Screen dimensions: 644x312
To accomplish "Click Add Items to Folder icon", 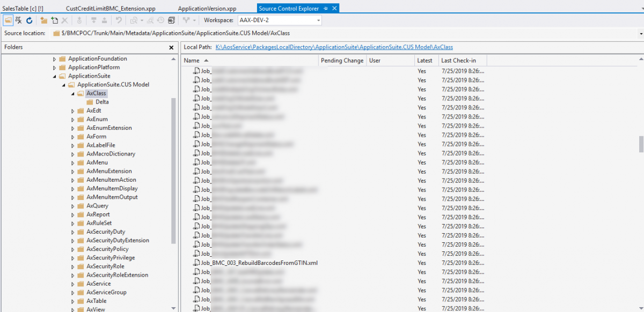I will coord(54,20).
